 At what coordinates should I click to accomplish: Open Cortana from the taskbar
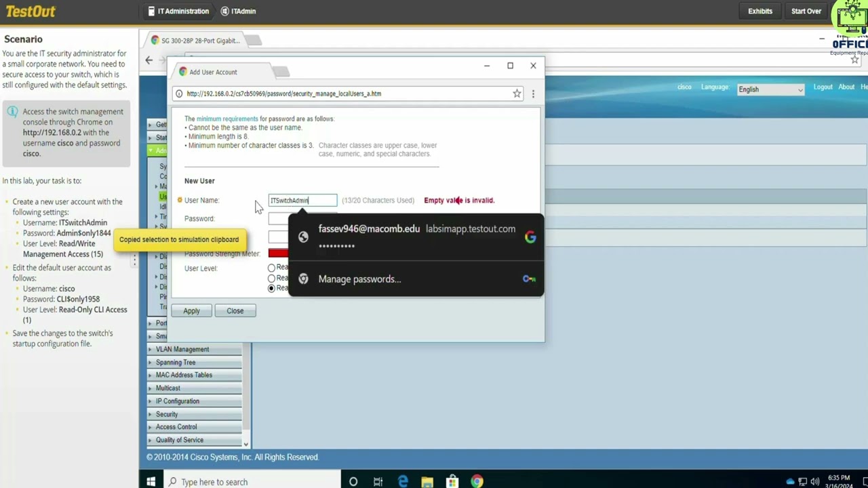coord(353,482)
